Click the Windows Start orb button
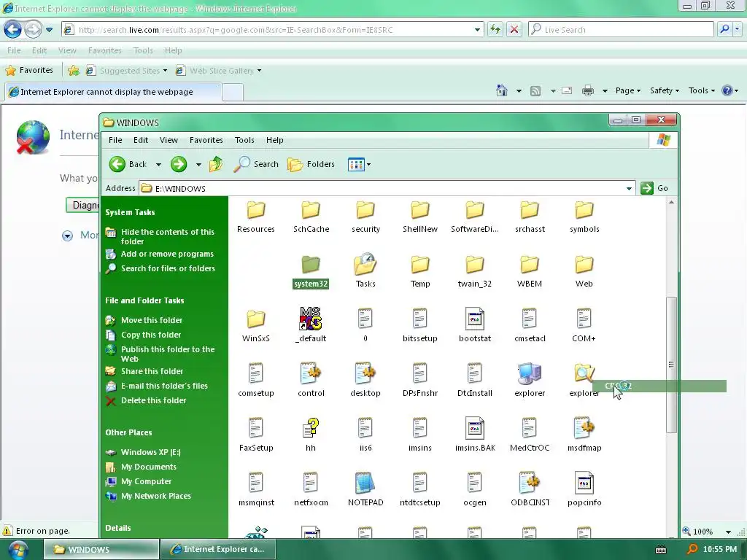Screen dimensions: 747x560 click(18, 550)
